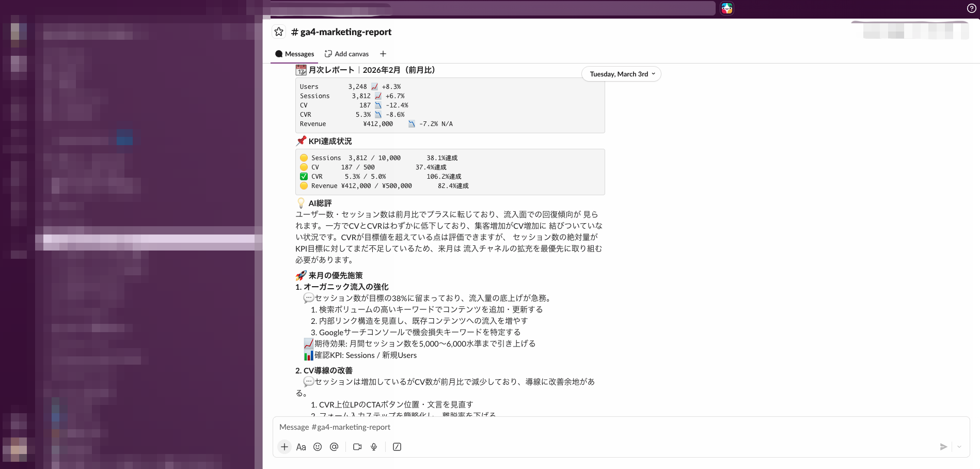The height and width of the screenshot is (469, 980).
Task: Expand the send options chevron
Action: click(959, 447)
